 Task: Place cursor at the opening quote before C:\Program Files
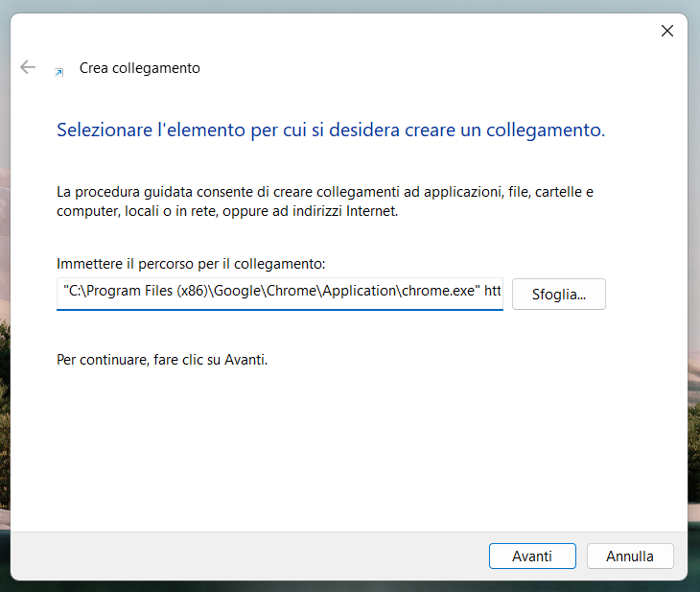(65, 294)
